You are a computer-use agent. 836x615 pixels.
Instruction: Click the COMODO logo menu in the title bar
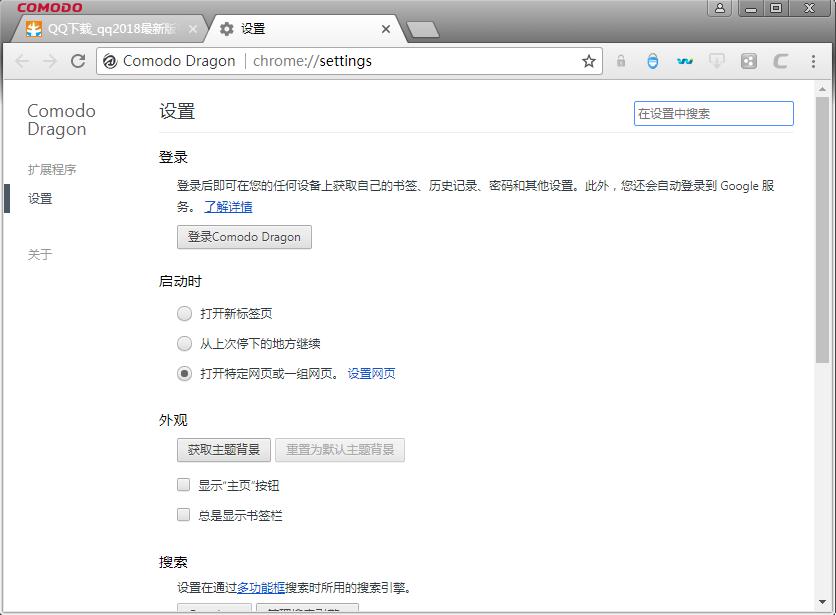pyautogui.click(x=50, y=7)
